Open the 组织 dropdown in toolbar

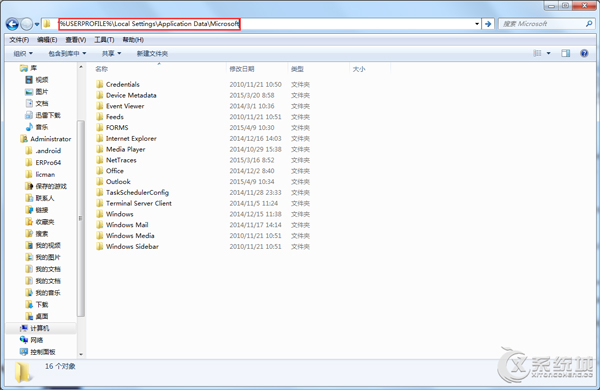[23, 54]
